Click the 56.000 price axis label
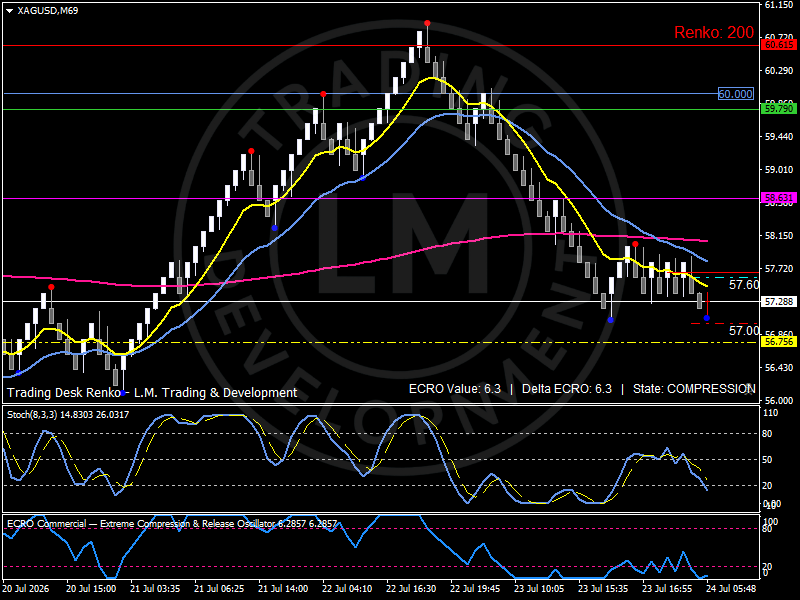 [x=779, y=401]
